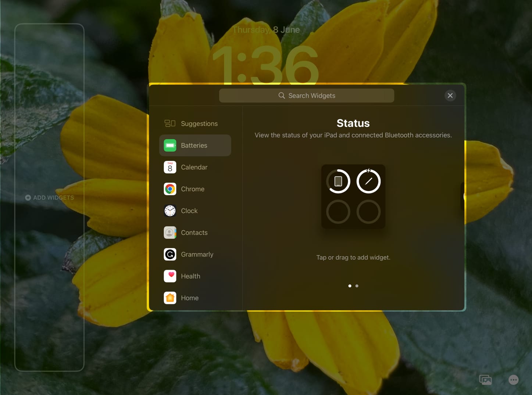Click the Home app house icon

170,298
